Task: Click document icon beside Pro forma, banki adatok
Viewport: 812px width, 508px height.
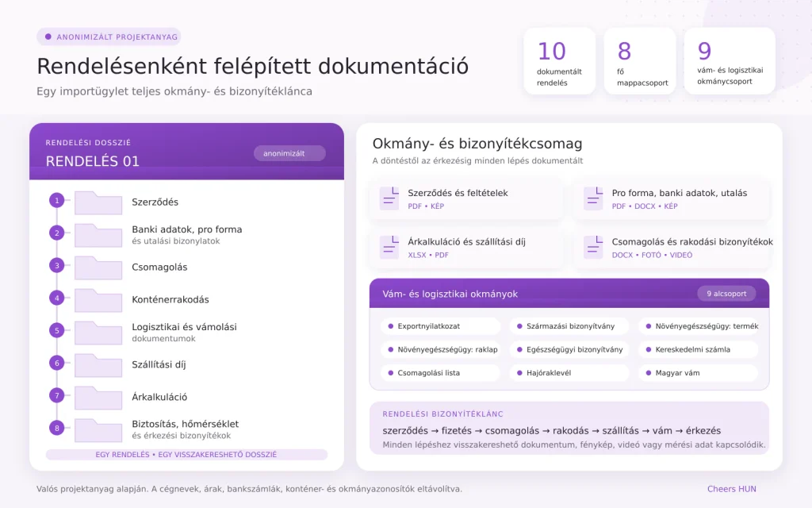Action: pos(593,198)
